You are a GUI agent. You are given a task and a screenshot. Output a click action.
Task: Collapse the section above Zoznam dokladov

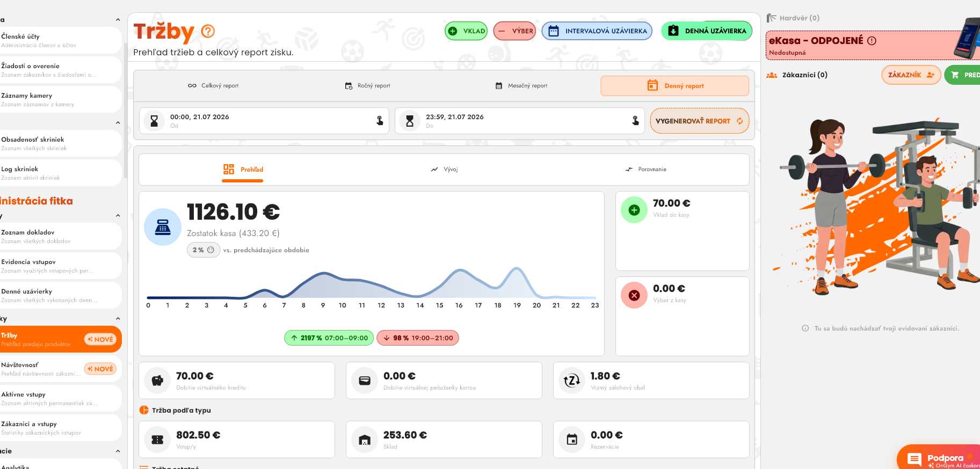pos(118,216)
